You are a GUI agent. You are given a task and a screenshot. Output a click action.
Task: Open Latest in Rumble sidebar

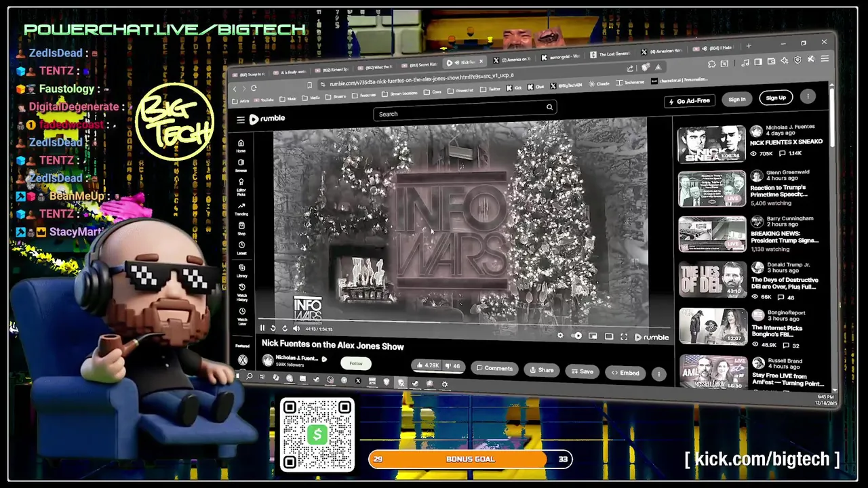point(241,247)
